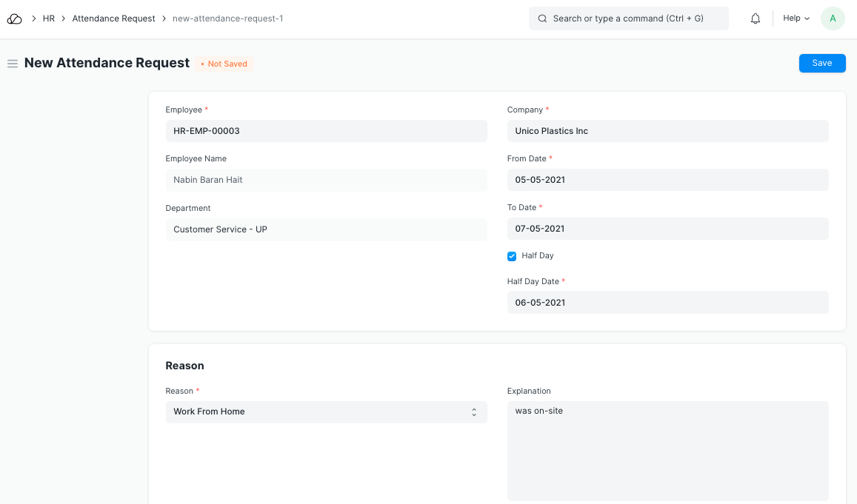
Task: Uncheck the Half Day checkbox
Action: point(512,256)
